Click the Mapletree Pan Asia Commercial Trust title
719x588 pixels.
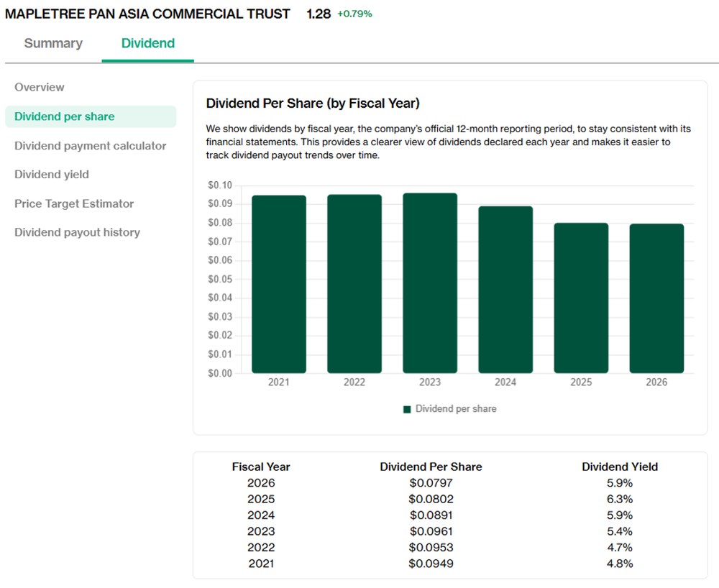tap(147, 14)
